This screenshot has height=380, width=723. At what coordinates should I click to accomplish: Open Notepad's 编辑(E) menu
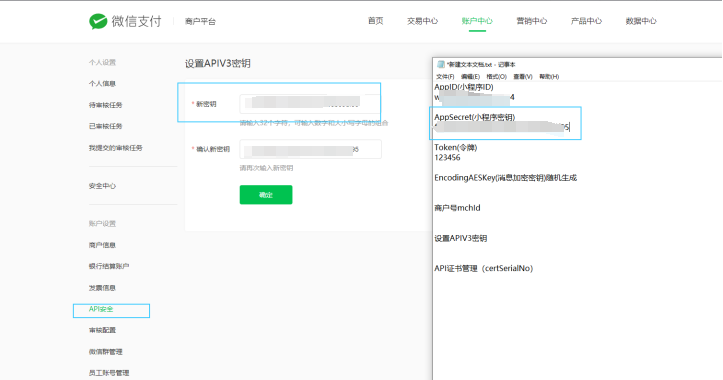[x=470, y=77]
